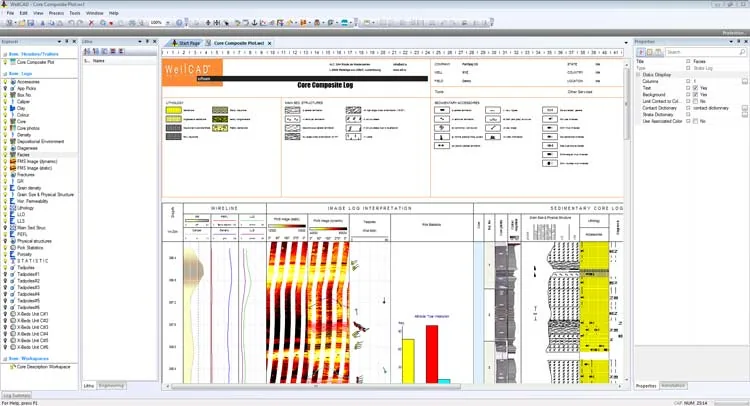Image resolution: width=750 pixels, height=406 pixels.
Task: Toggle visibility bulb for Caliper log
Action: click(6, 101)
